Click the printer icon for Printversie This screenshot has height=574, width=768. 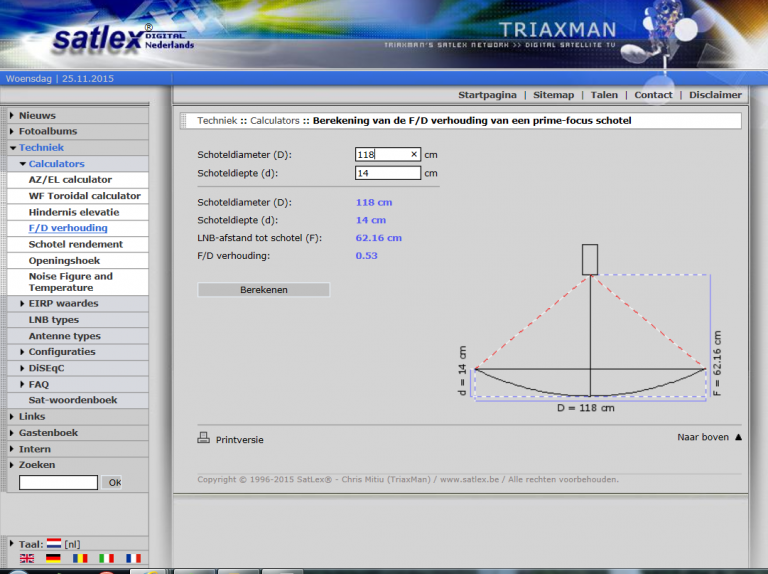point(203,438)
